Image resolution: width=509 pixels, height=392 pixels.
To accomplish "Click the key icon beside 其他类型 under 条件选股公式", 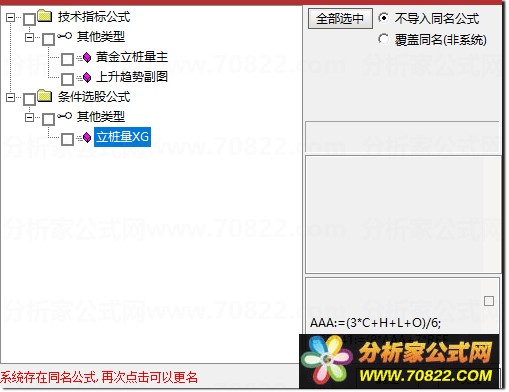I will point(64,116).
